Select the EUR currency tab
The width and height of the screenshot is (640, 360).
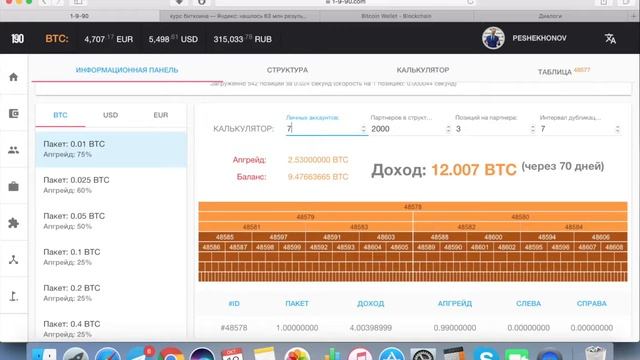click(160, 115)
